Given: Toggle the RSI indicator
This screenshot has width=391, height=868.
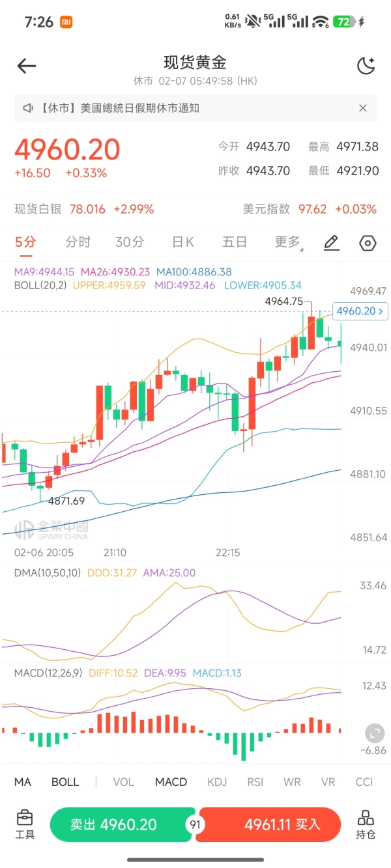Looking at the screenshot, I should (255, 782).
